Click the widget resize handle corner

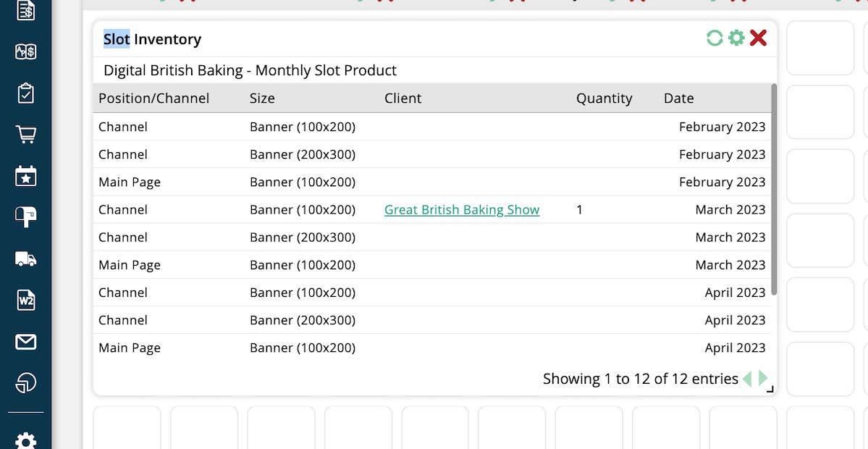[x=770, y=390]
